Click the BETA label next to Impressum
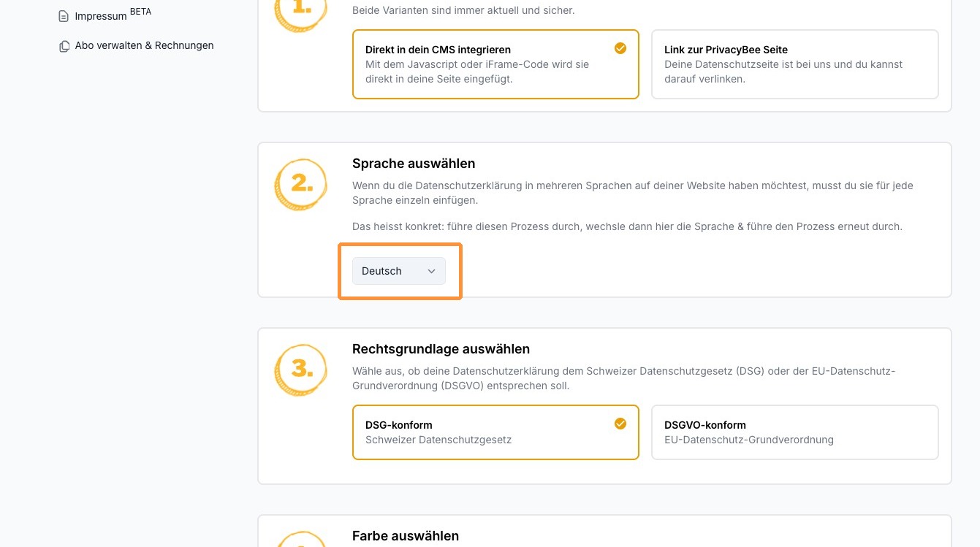This screenshot has height=547, width=980. [x=140, y=12]
